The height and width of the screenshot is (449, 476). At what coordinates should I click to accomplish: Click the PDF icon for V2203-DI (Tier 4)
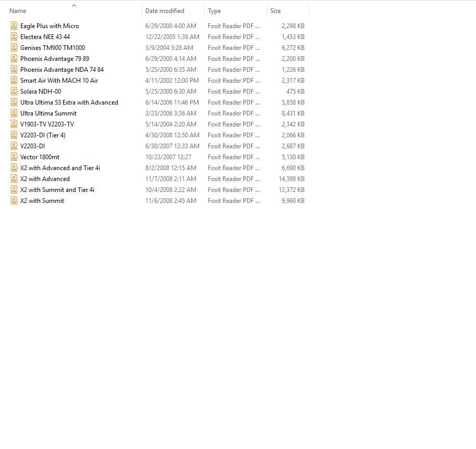[x=14, y=135]
